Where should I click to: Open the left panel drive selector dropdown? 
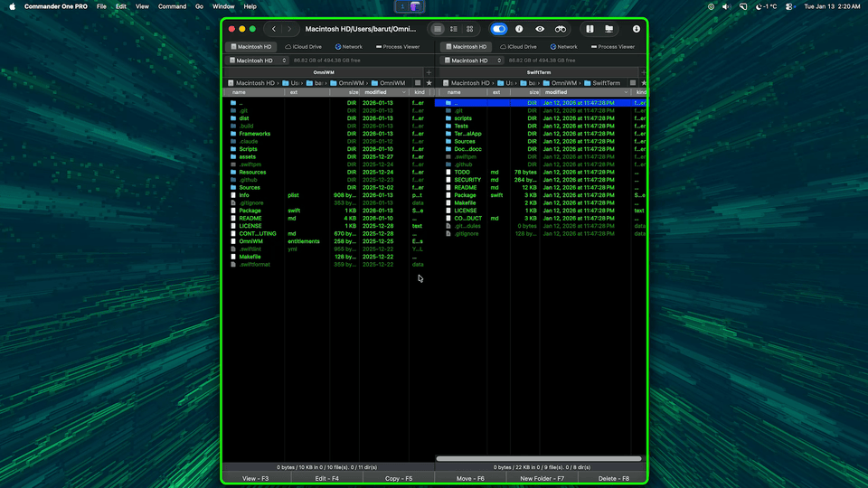coord(258,61)
